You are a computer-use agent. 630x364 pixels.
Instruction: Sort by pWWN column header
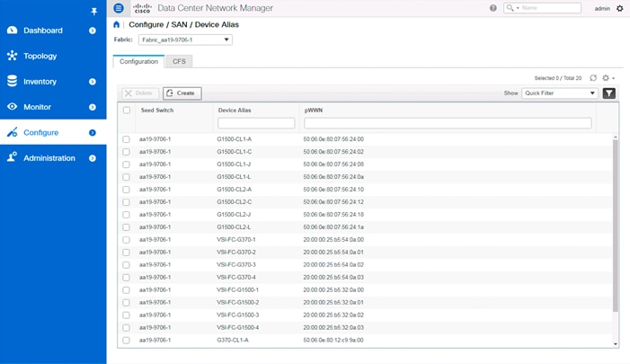pyautogui.click(x=314, y=110)
